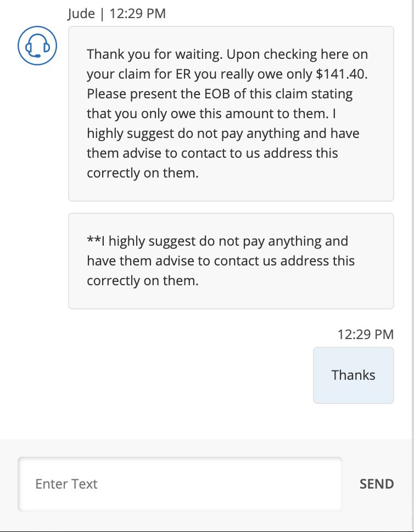Click "claim for ER" text in first message
414x532 pixels.
pos(149,74)
